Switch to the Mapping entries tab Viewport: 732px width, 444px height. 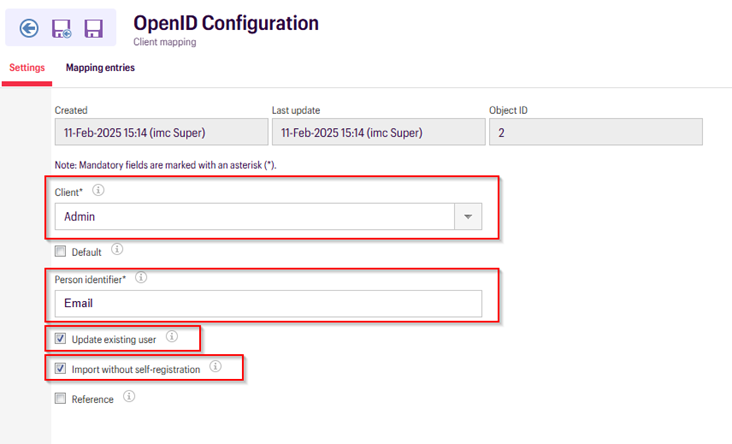tap(100, 68)
